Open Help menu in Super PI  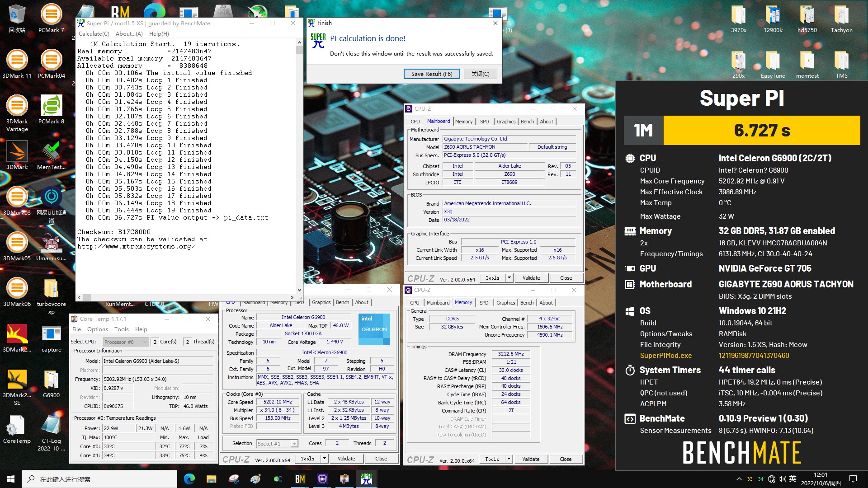pyautogui.click(x=159, y=34)
